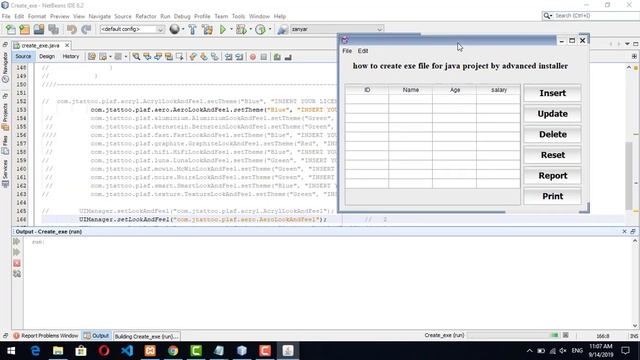The width and height of the screenshot is (640, 360).
Task: Click the Debug Project icon
Action: coord(241,29)
